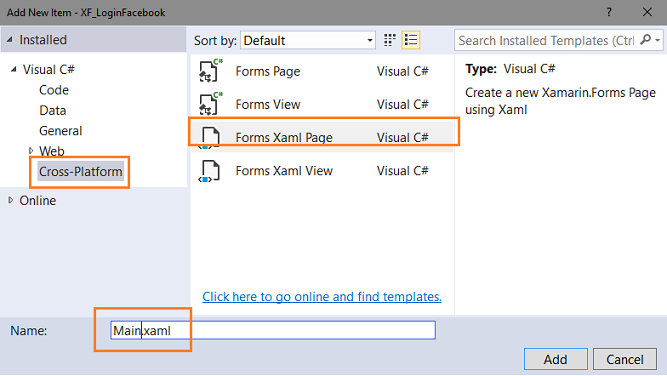The height and width of the screenshot is (376, 667).
Task: Select the Forms View template icon
Action: point(210,104)
